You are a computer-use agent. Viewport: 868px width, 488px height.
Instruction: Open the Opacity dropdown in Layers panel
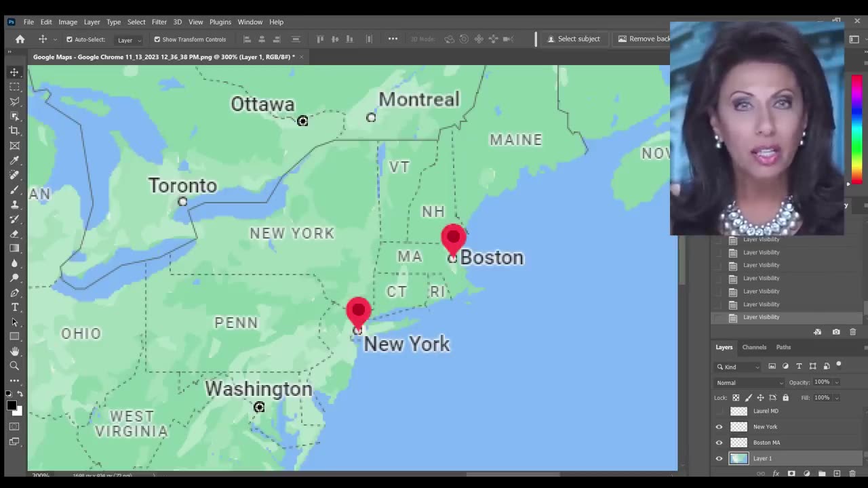coord(835,382)
